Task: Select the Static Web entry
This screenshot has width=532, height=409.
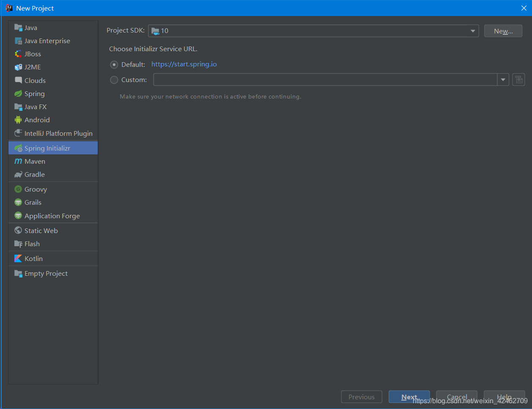Action: pos(53,231)
